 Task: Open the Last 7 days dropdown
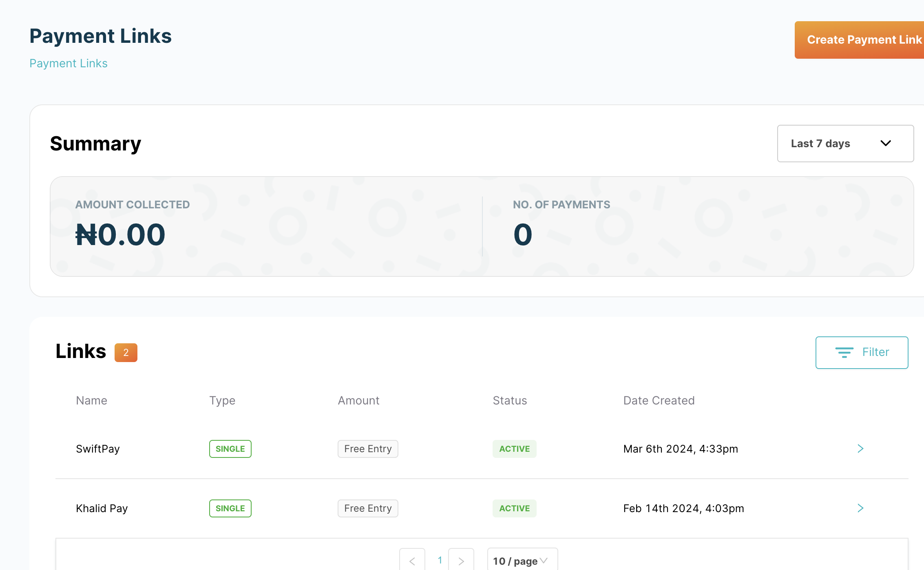[x=845, y=144]
